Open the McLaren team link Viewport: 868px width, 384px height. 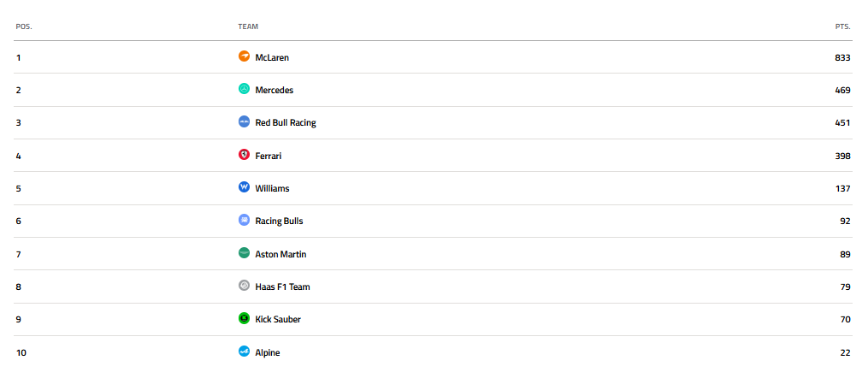(x=273, y=57)
